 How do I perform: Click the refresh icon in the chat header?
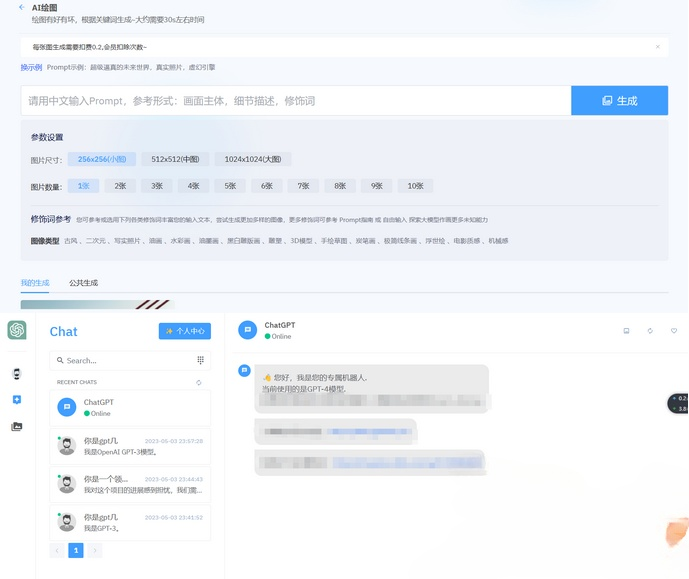point(650,331)
